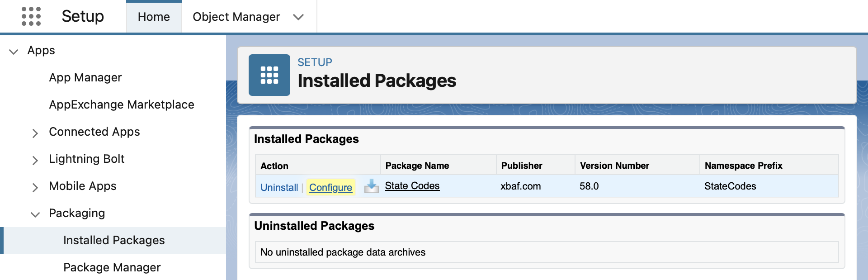Click the Installed Packages header grid icon
The image size is (868, 280).
(269, 75)
